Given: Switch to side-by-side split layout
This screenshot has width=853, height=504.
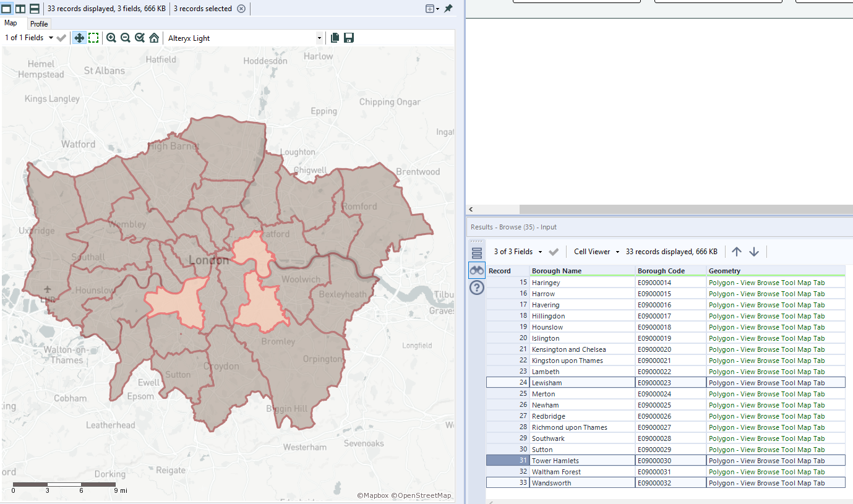Looking at the screenshot, I should pyautogui.click(x=20, y=9).
